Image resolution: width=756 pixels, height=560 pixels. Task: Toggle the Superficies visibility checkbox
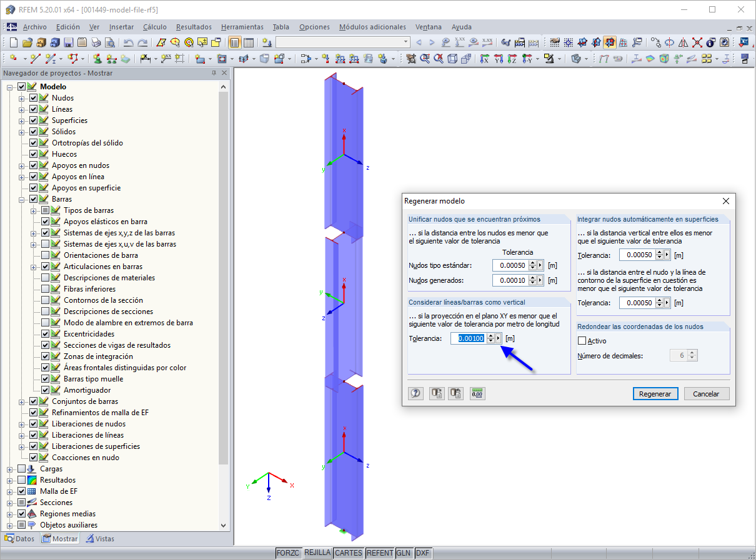[34, 120]
